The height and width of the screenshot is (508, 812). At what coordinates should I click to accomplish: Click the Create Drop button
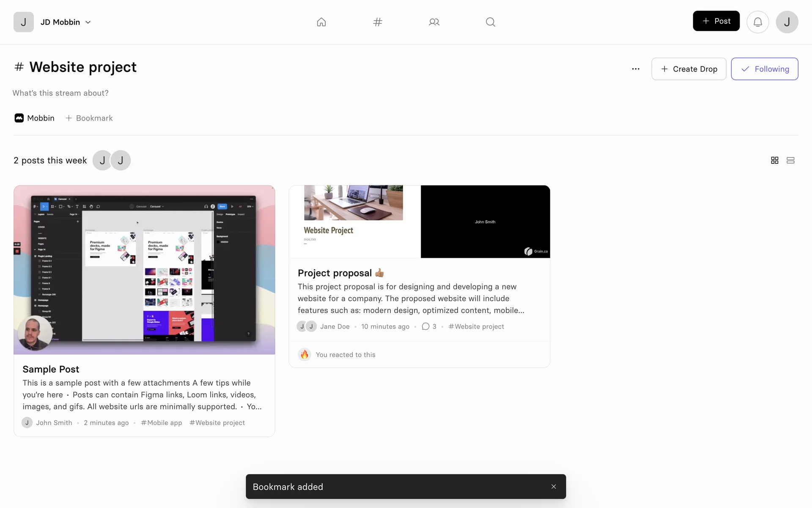coord(689,69)
